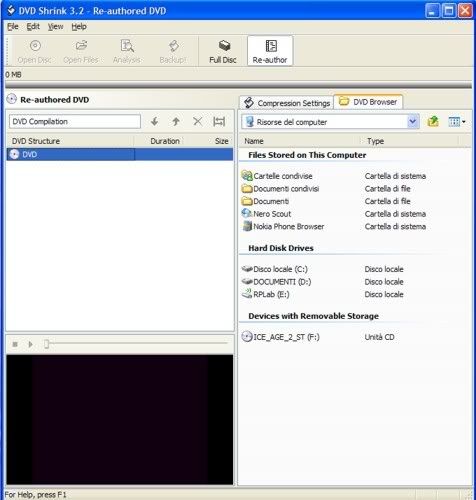Click the black video preview area
The image size is (476, 500).
pyautogui.click(x=120, y=420)
